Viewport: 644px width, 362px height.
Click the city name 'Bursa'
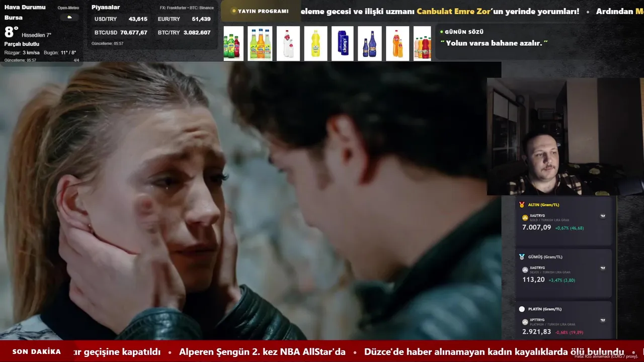point(14,18)
